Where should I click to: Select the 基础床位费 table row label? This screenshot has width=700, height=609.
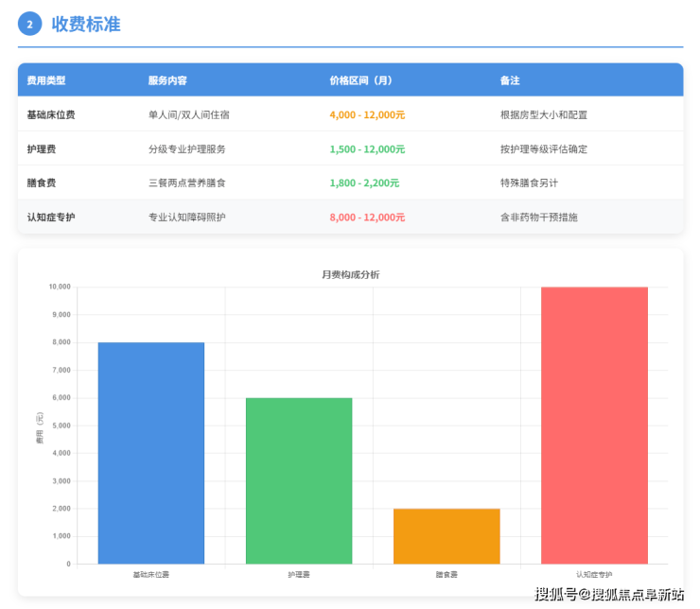click(x=51, y=114)
